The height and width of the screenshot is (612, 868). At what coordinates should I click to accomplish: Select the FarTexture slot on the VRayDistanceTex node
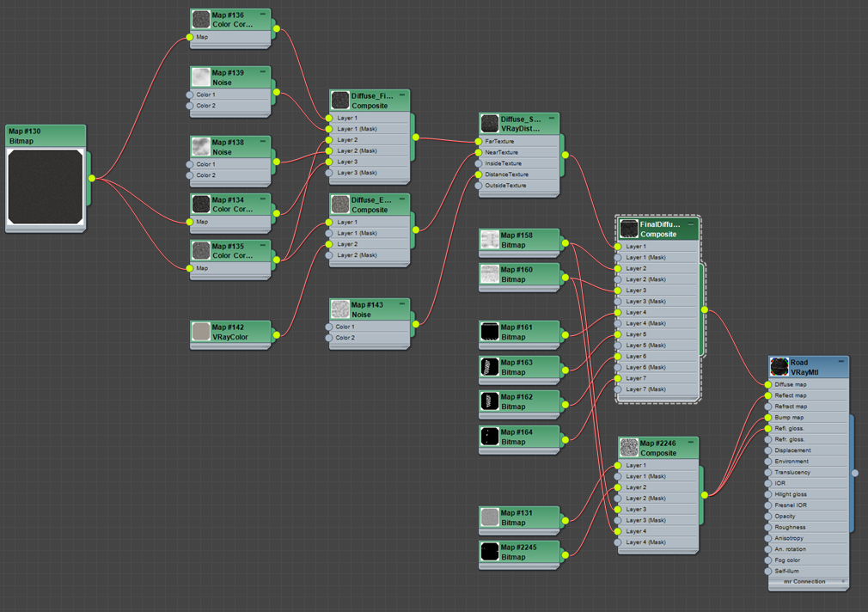pos(519,141)
